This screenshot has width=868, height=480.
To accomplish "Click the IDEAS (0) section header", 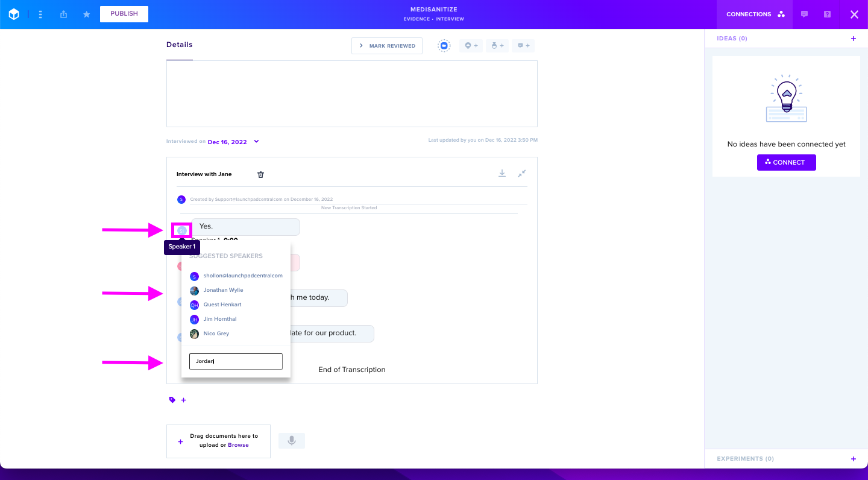I will [732, 39].
